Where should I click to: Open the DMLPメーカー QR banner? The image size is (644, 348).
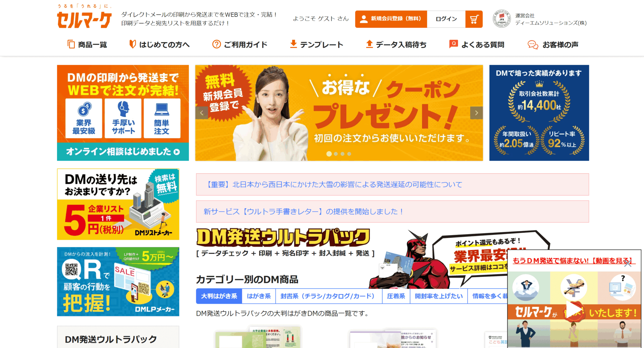[118, 282]
